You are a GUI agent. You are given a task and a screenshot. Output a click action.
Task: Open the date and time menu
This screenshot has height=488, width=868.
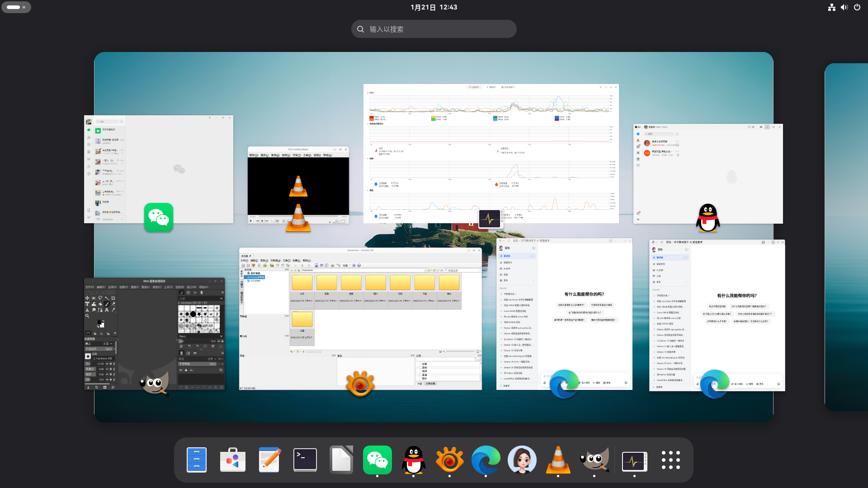[x=434, y=7]
